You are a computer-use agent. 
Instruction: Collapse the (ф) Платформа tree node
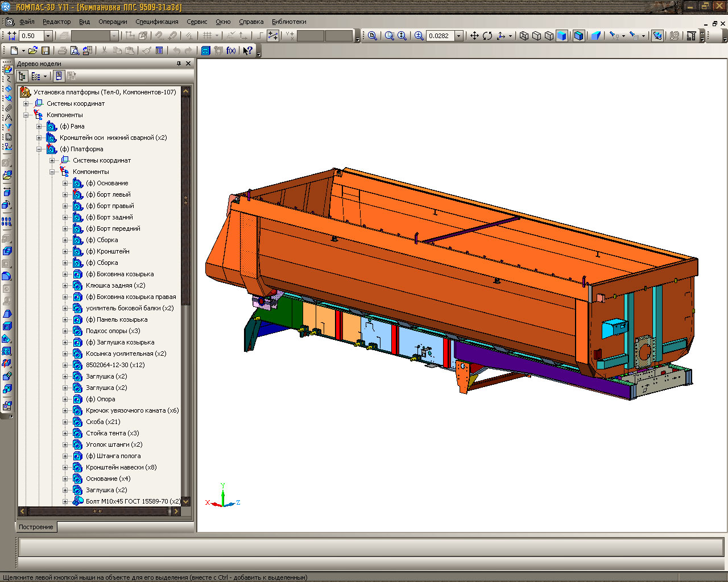pos(39,149)
